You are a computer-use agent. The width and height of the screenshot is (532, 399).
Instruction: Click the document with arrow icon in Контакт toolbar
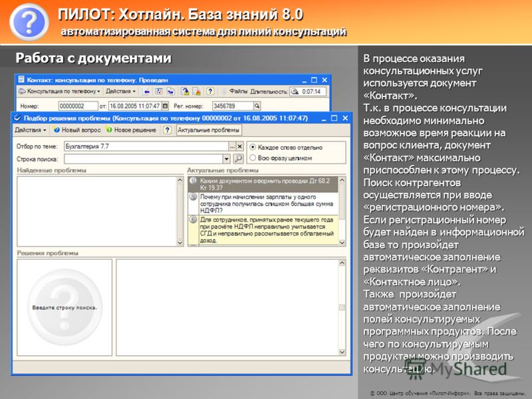click(185, 91)
